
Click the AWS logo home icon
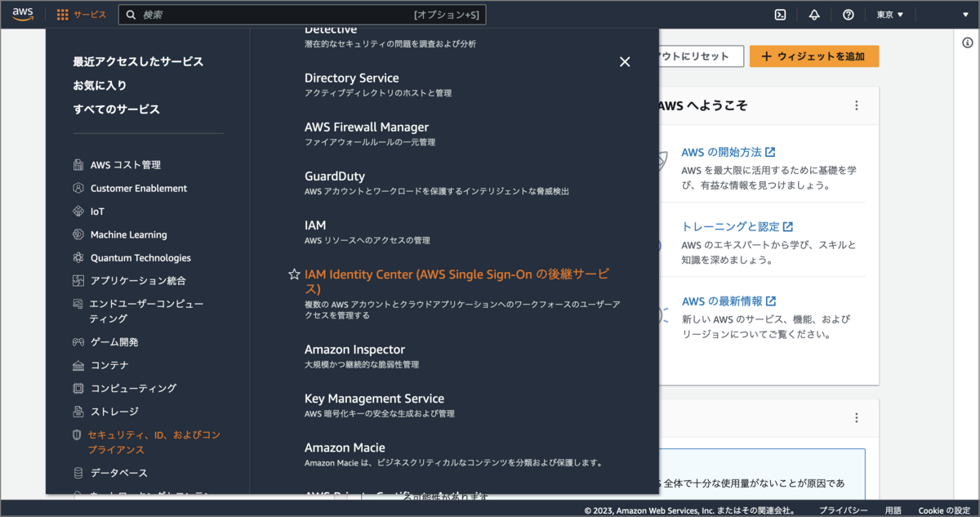pos(23,14)
